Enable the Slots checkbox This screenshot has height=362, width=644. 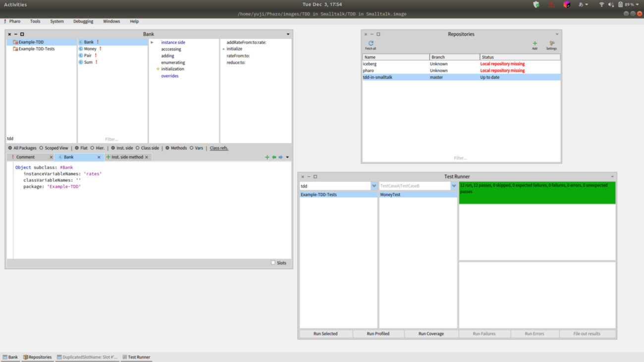pos(273,263)
